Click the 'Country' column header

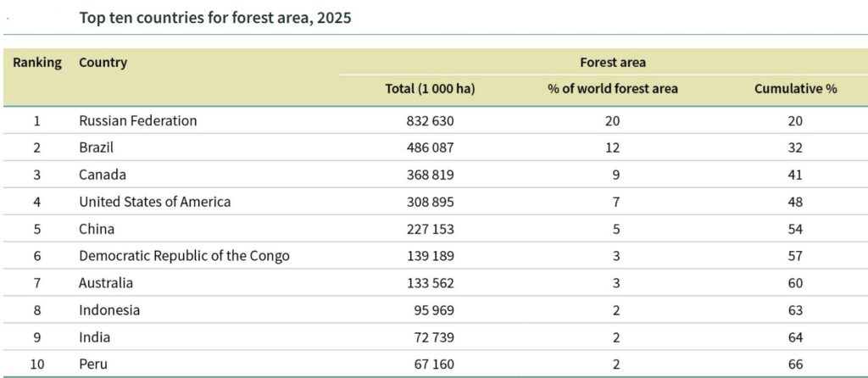coord(103,63)
